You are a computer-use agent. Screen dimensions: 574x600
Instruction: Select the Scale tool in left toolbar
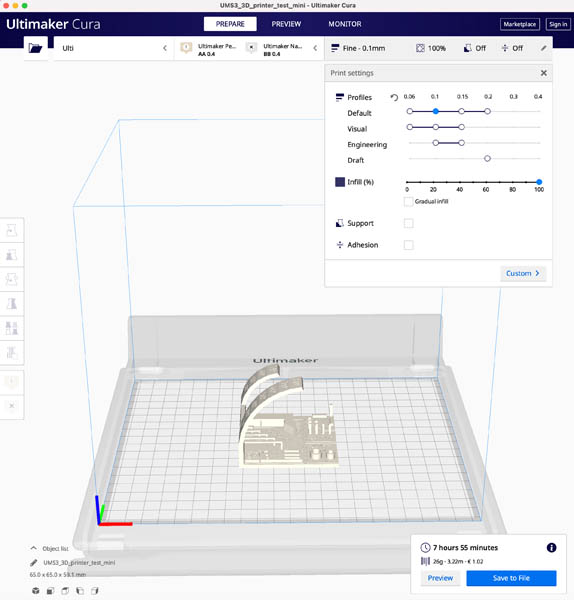tap(12, 255)
